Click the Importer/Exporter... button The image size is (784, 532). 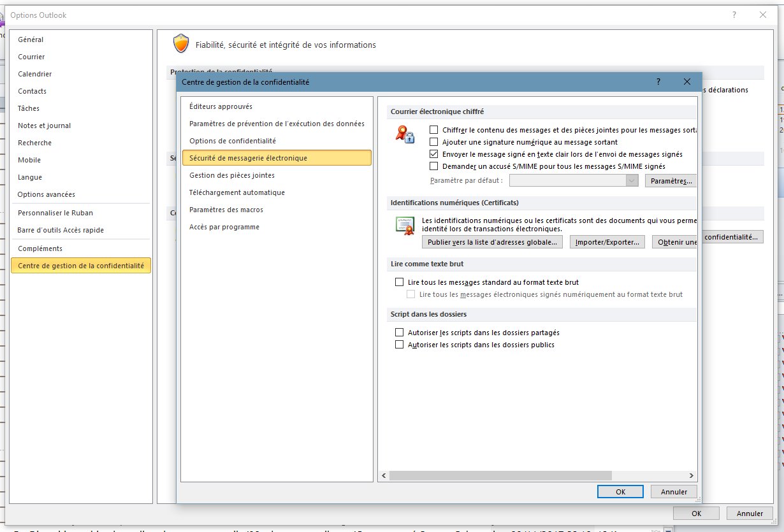tap(607, 242)
